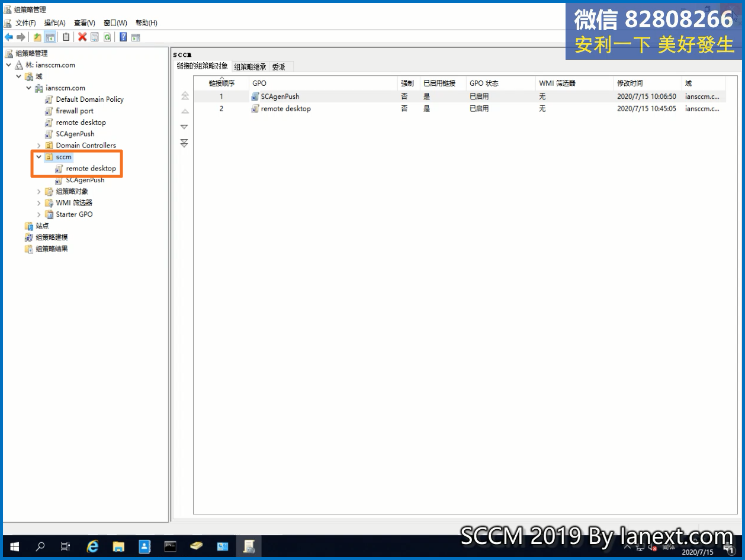
Task: Sort by the 链接顺序 column header
Action: (x=221, y=83)
